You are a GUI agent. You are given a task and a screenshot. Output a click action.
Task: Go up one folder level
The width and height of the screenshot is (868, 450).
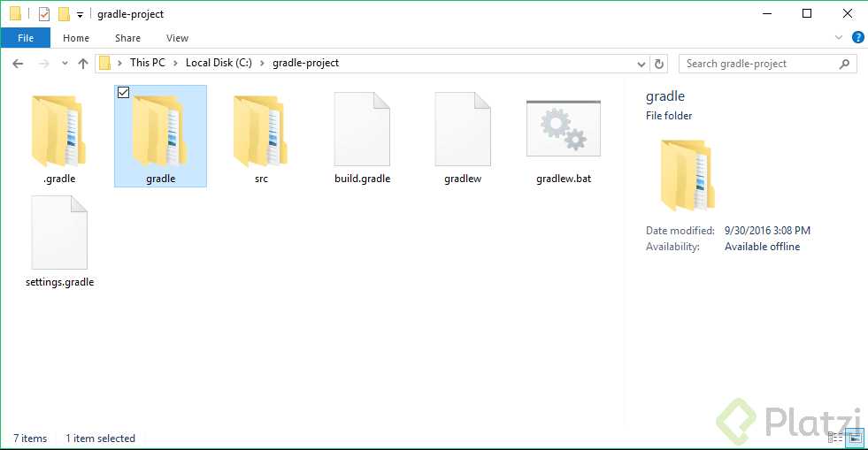tap(83, 64)
